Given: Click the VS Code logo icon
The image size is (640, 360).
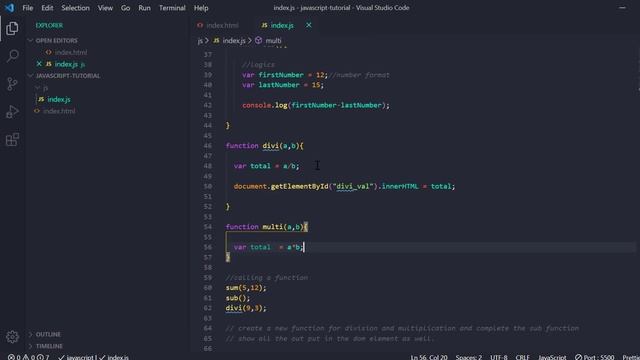Looking at the screenshot, I should 9,8.
